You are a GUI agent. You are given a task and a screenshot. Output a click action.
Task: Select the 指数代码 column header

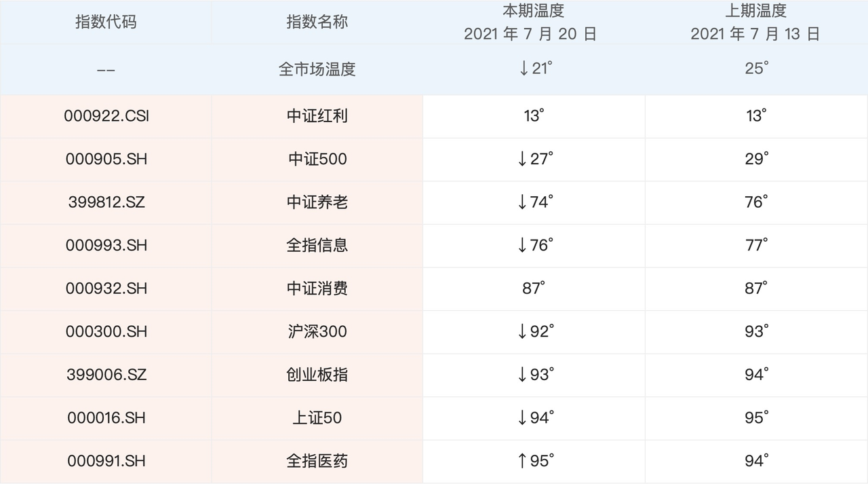tap(106, 22)
